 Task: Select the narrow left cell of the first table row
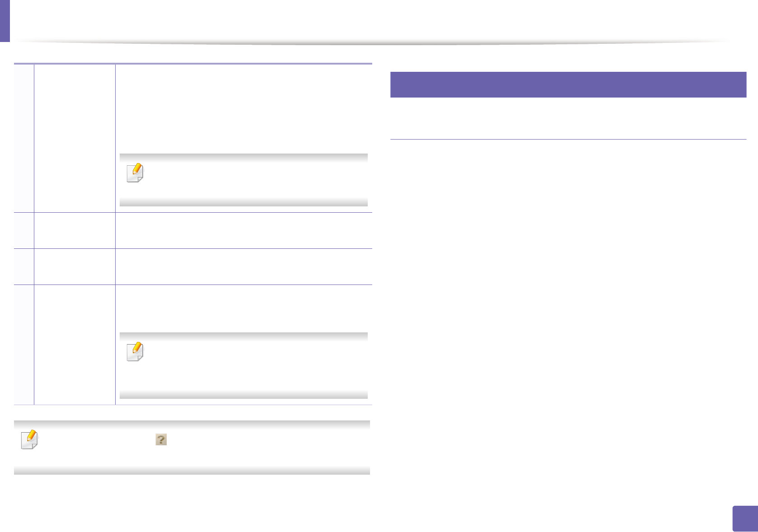(24, 138)
